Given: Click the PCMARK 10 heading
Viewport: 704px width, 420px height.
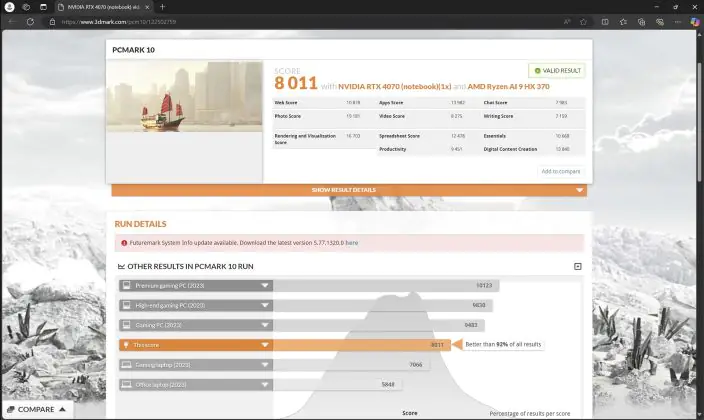Looking at the screenshot, I should coord(133,50).
